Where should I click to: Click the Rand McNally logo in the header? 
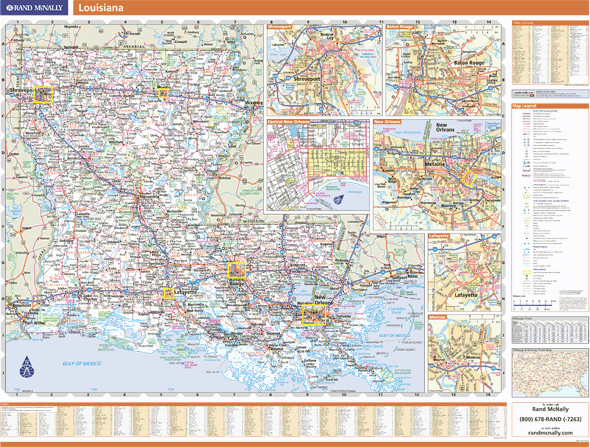point(34,8)
